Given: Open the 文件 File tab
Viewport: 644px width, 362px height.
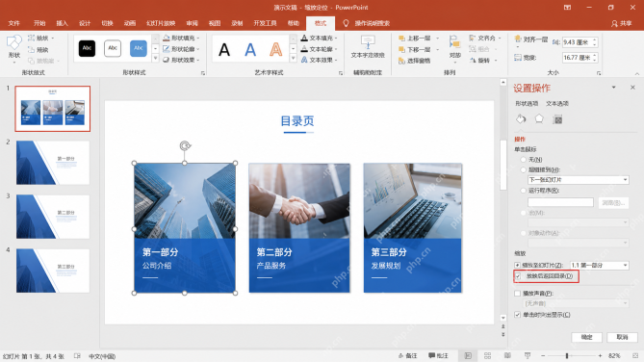Looking at the screenshot, I should (14, 23).
